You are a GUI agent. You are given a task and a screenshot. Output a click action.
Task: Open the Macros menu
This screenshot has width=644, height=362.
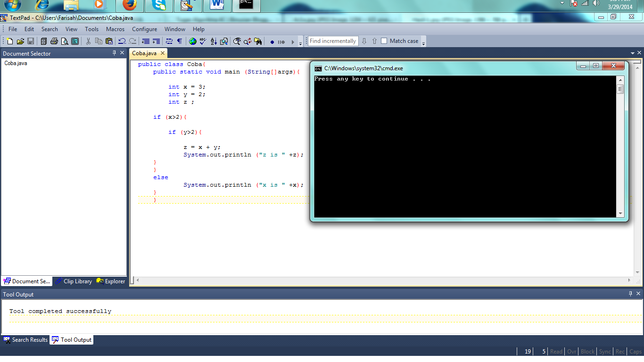[x=116, y=29]
